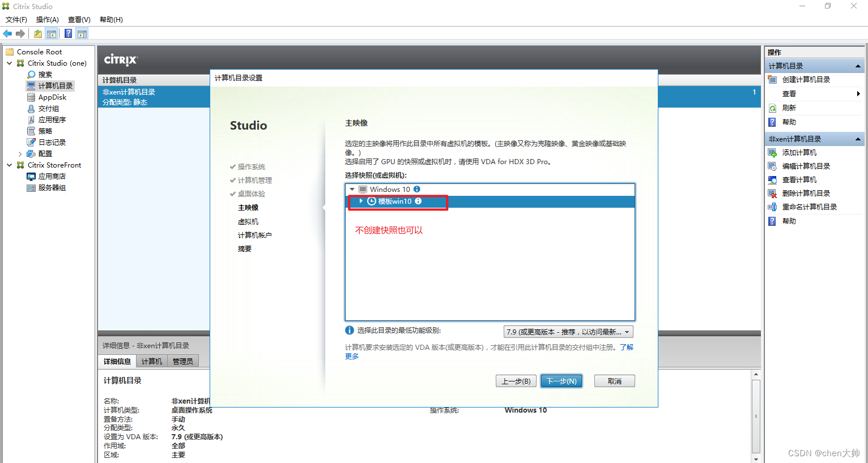The image size is (868, 463).
Task: Click info icon next to 模板win10
Action: 418,201
